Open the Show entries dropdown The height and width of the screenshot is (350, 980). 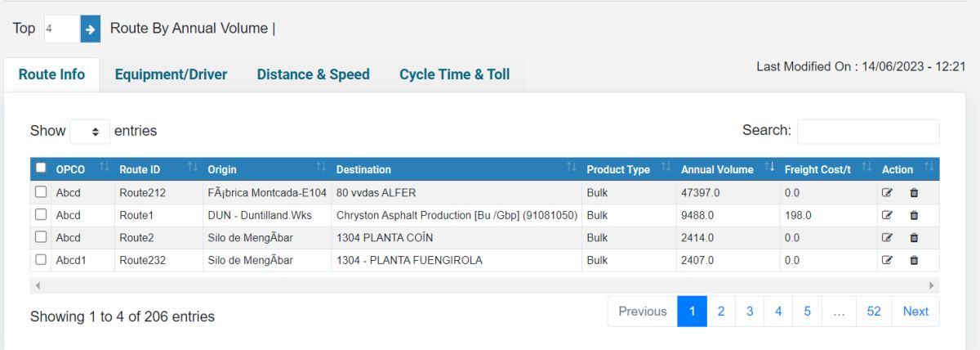coord(90,131)
